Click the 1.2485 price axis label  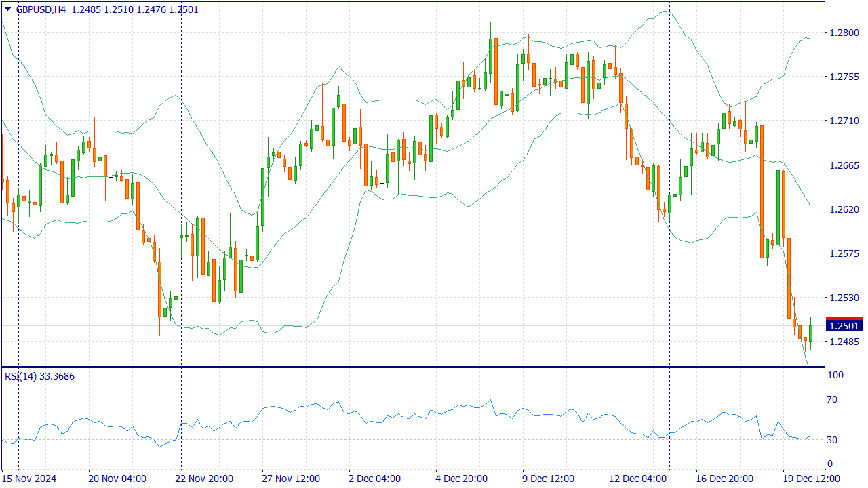click(x=843, y=342)
